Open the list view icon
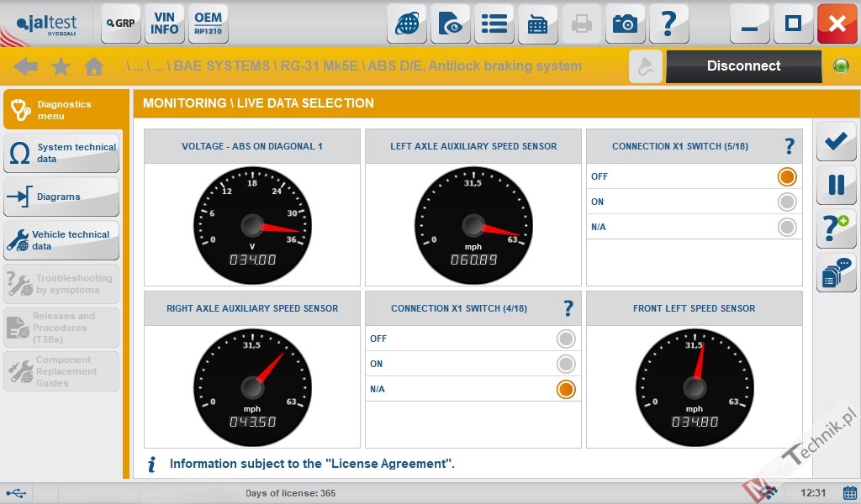861x504 pixels. [494, 24]
